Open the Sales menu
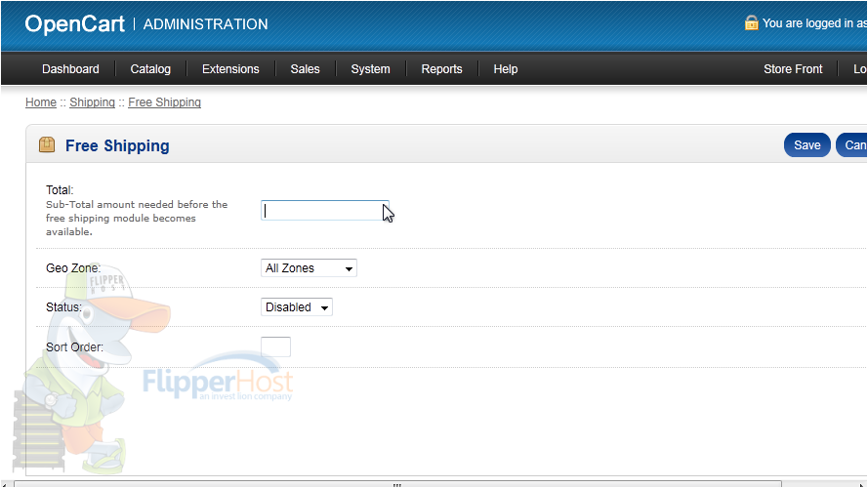 (305, 69)
